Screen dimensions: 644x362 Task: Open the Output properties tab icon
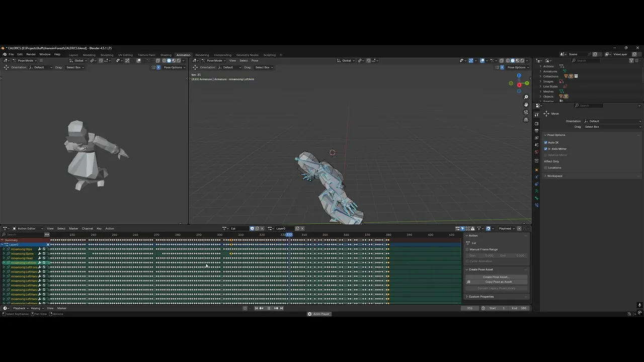[536, 130]
